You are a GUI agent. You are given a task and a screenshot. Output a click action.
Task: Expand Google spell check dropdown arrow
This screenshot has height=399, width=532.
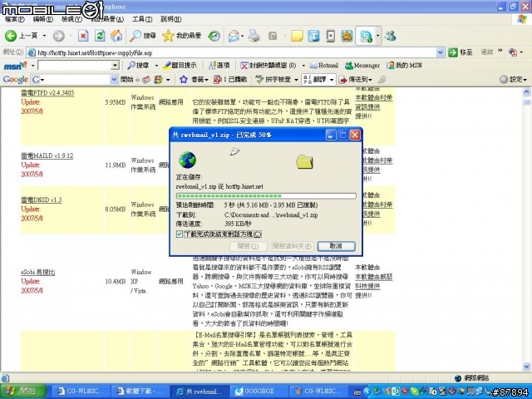click(x=296, y=80)
